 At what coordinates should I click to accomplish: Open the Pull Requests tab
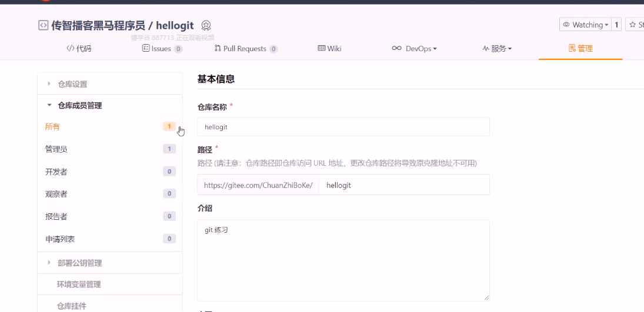[246, 48]
